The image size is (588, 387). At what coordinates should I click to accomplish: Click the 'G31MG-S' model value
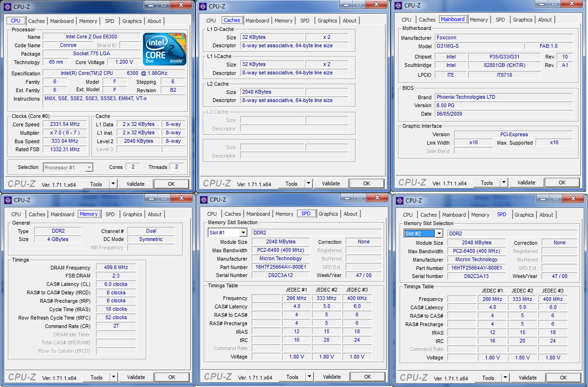pyautogui.click(x=478, y=46)
